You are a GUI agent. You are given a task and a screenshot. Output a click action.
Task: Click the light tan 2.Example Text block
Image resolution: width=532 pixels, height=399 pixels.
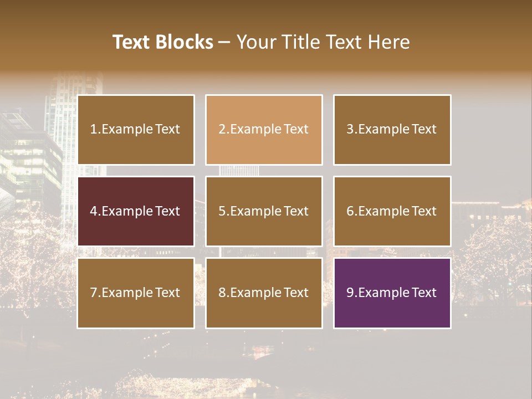264,130
